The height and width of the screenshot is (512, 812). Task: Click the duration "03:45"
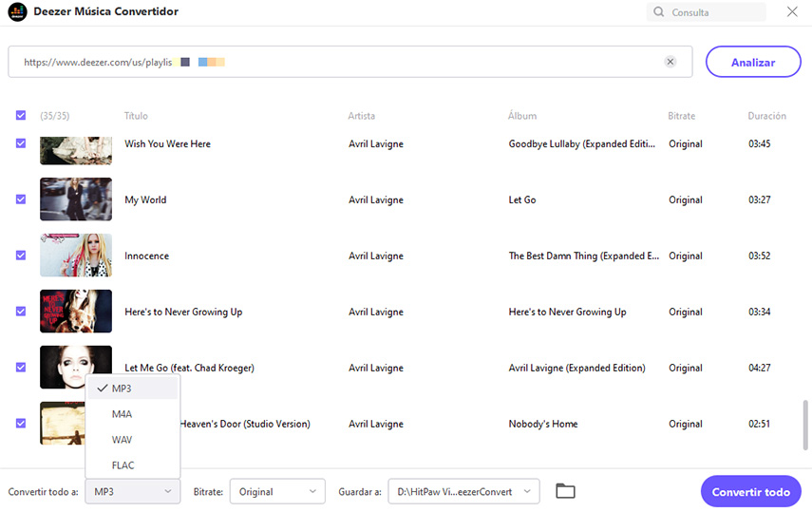coord(759,143)
